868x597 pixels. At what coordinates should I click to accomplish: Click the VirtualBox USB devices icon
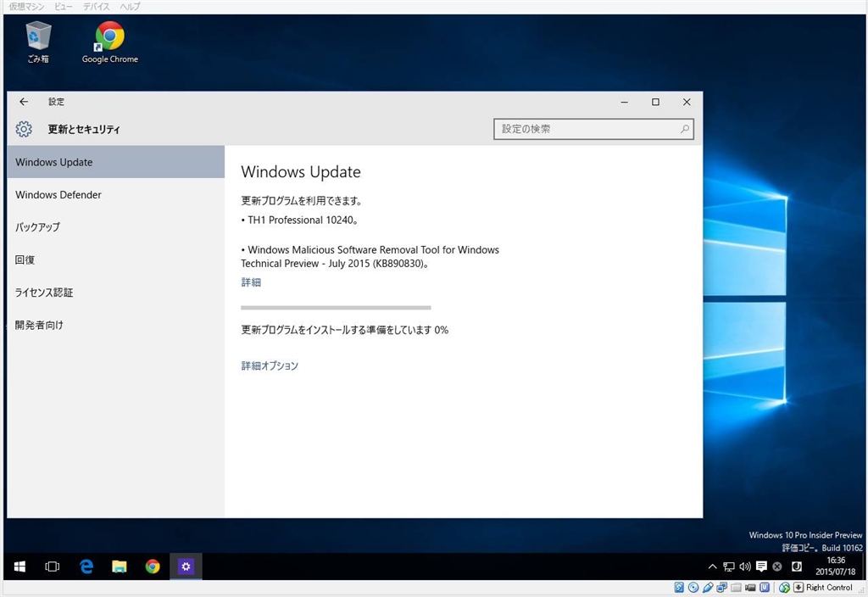click(x=708, y=588)
